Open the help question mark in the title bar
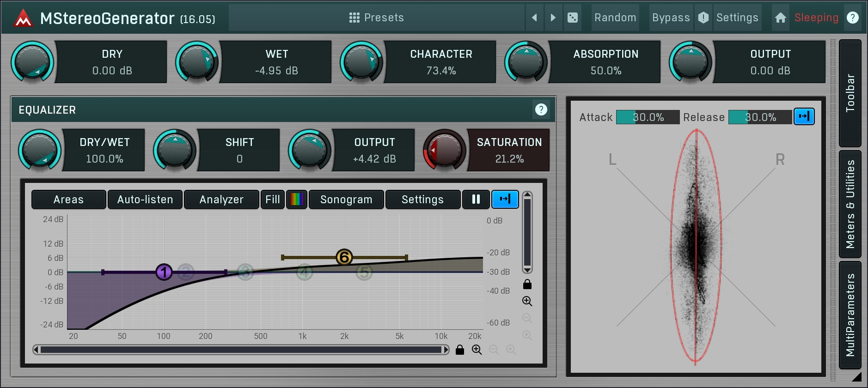This screenshot has height=388, width=868. click(853, 18)
